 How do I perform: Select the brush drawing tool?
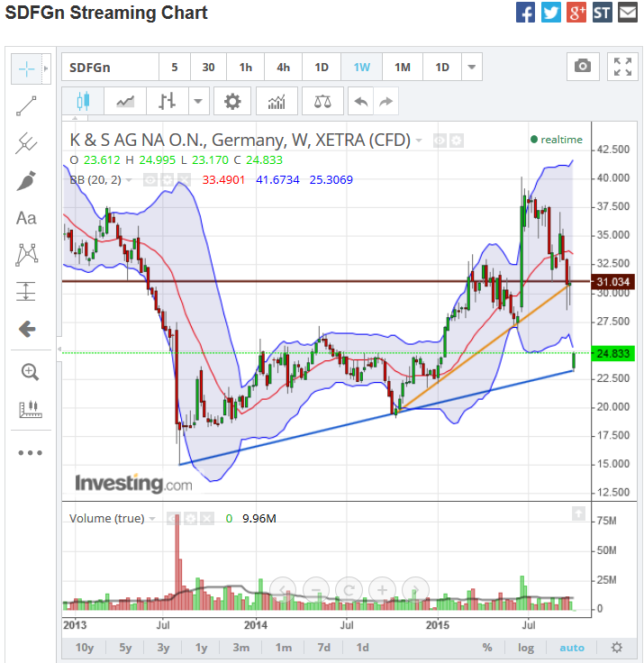coord(26,180)
